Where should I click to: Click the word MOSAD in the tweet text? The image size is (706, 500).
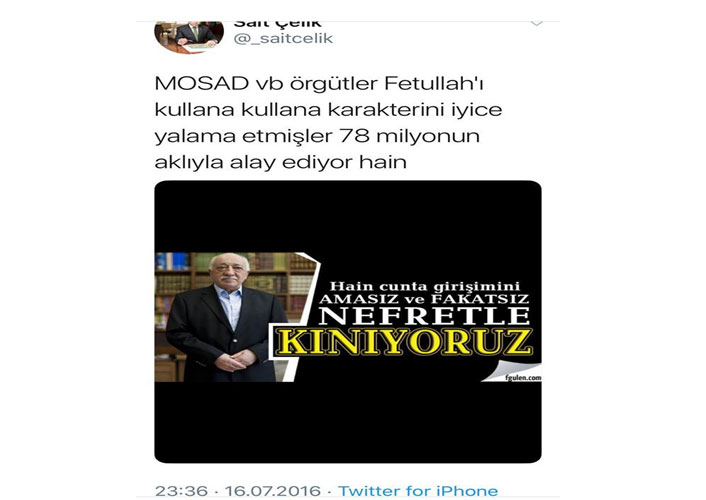click(202, 83)
